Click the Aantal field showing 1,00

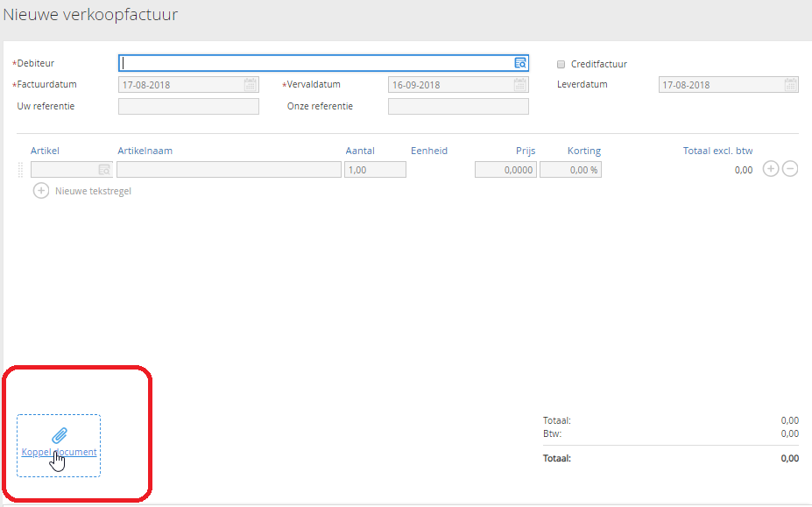[x=376, y=169]
